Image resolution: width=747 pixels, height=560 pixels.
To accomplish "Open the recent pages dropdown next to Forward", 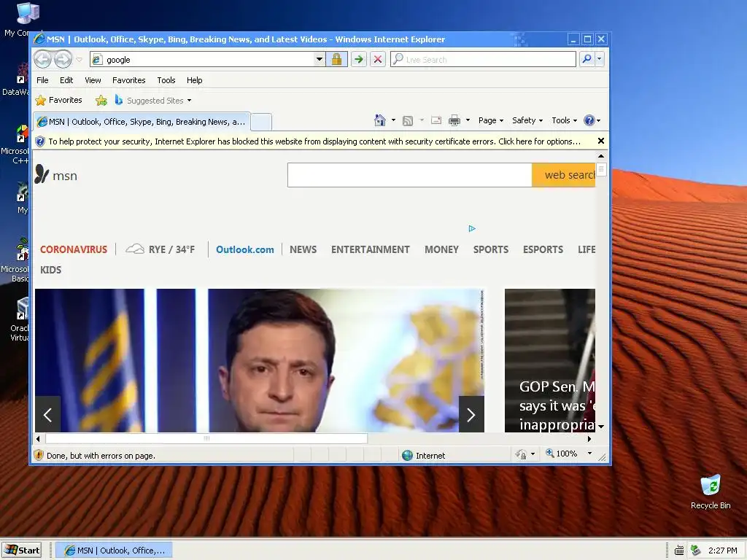I will point(80,60).
